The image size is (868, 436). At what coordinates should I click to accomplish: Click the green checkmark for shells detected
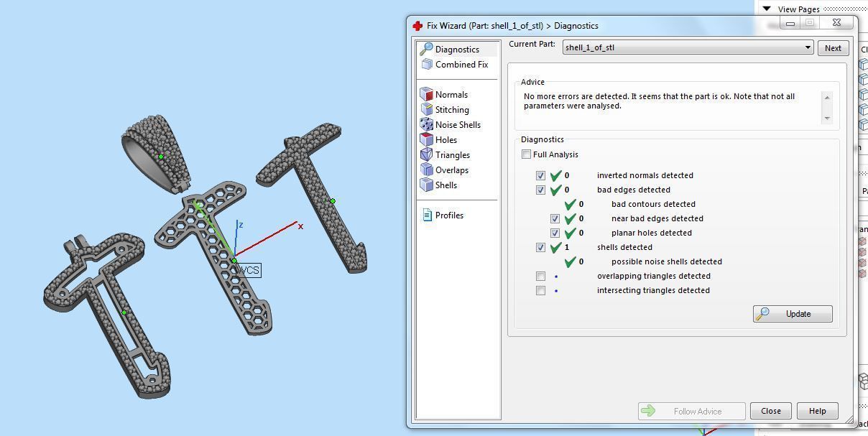coord(555,247)
